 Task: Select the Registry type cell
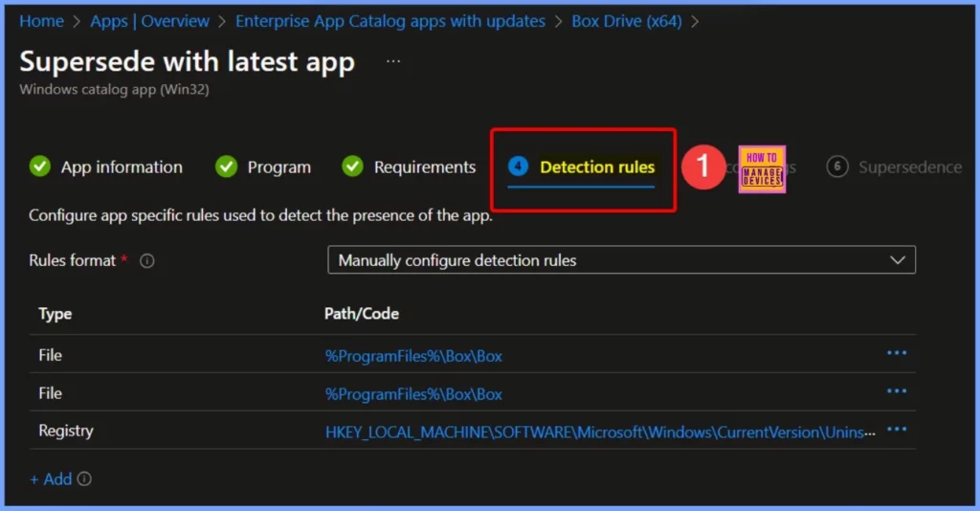pyautogui.click(x=66, y=431)
